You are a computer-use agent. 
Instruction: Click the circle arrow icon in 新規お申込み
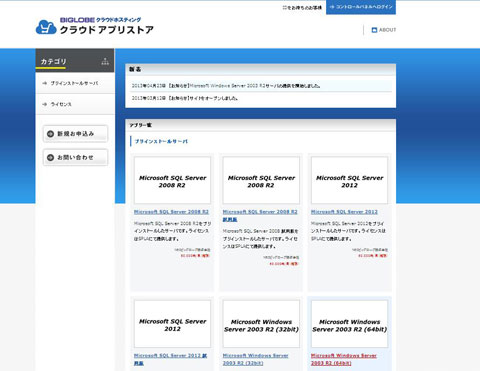[50, 134]
